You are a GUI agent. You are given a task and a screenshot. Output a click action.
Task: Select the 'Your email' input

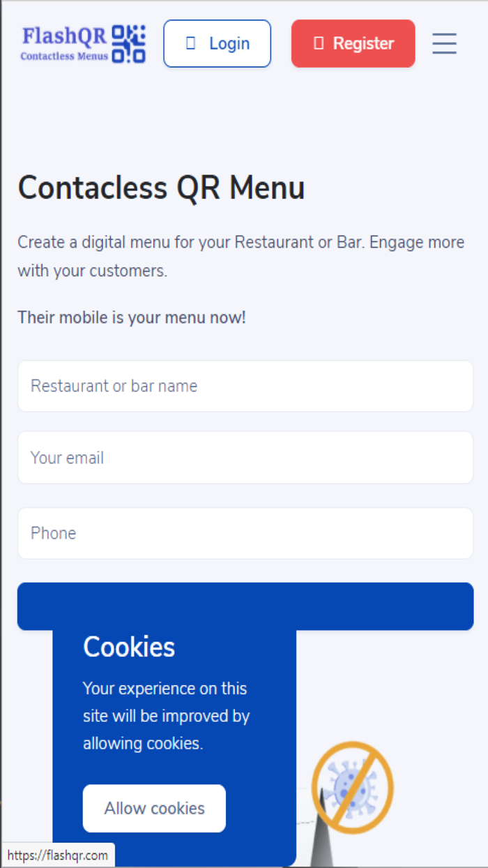coord(245,458)
